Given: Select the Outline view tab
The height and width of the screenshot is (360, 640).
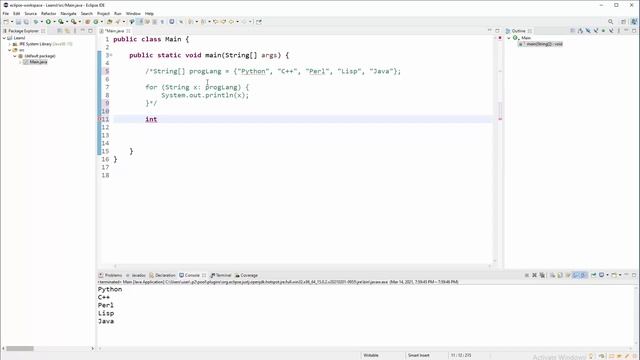Looking at the screenshot, I should click(518, 31).
